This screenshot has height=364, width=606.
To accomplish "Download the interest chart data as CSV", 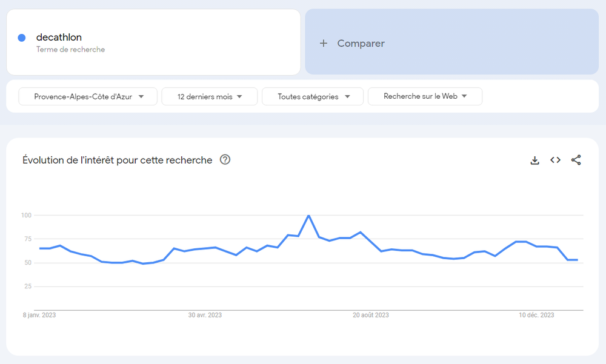I will pos(534,160).
